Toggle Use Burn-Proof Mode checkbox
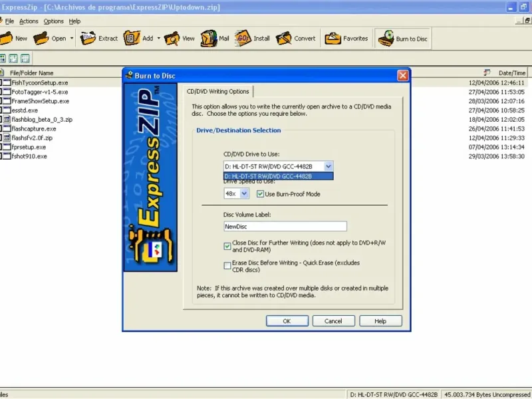 tap(260, 194)
